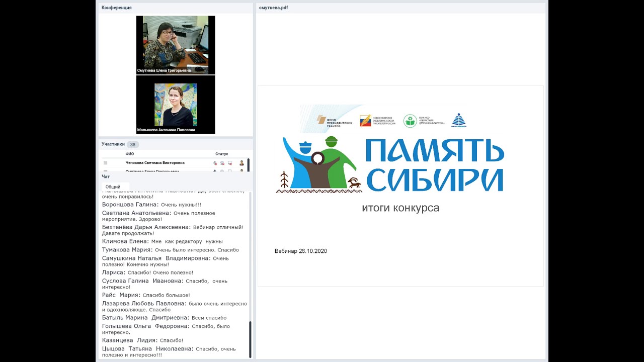
Task: Click chat message from Климова Елена
Action: 163,241
